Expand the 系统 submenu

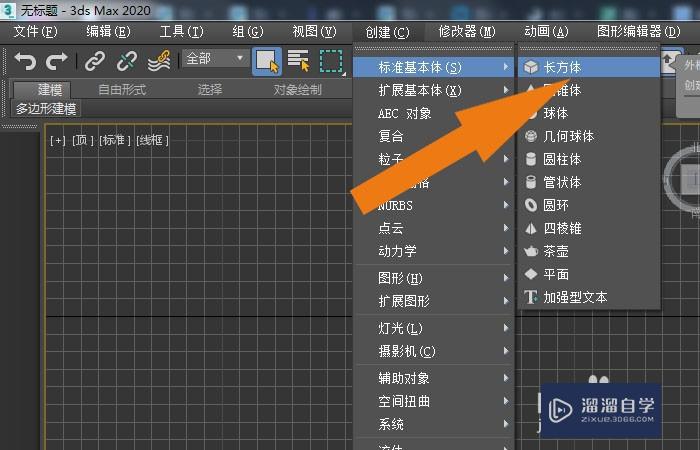tap(434, 424)
